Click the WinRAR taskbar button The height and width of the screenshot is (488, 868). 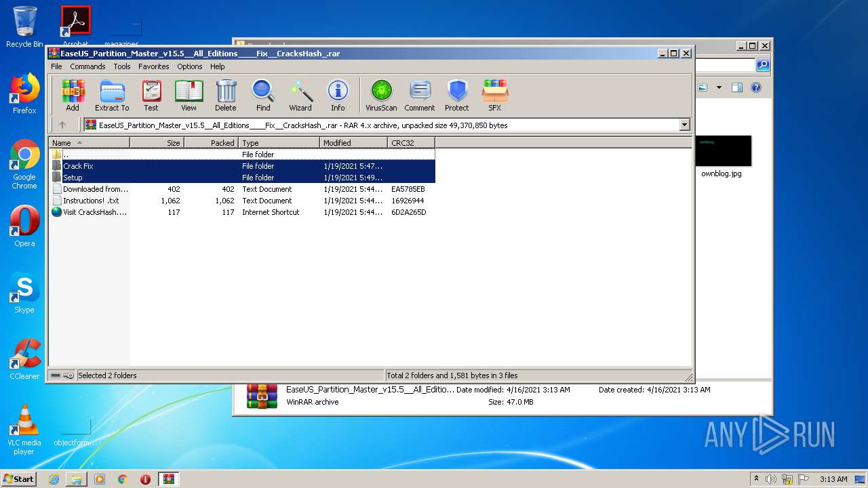pyautogui.click(x=168, y=479)
